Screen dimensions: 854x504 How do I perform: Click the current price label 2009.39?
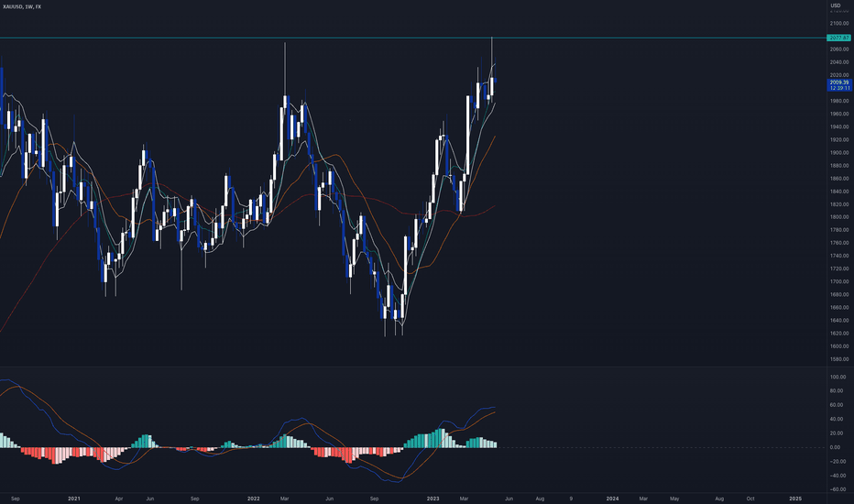[838, 82]
